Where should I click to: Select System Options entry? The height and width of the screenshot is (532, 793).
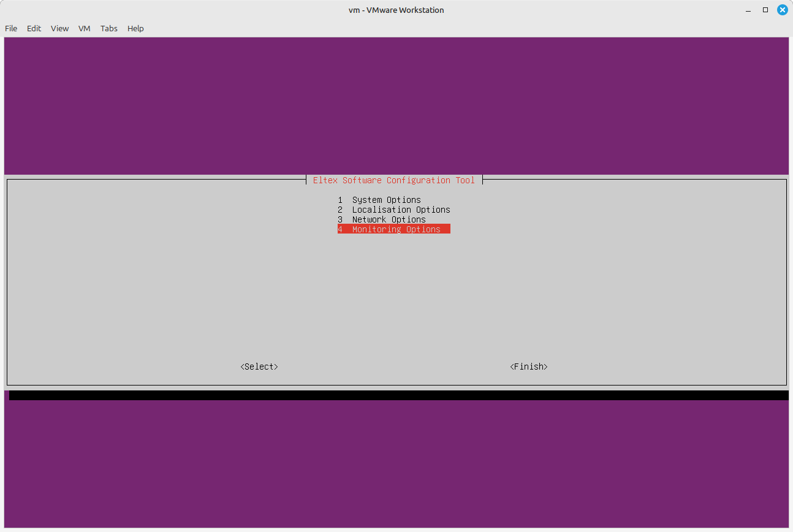tap(379, 200)
